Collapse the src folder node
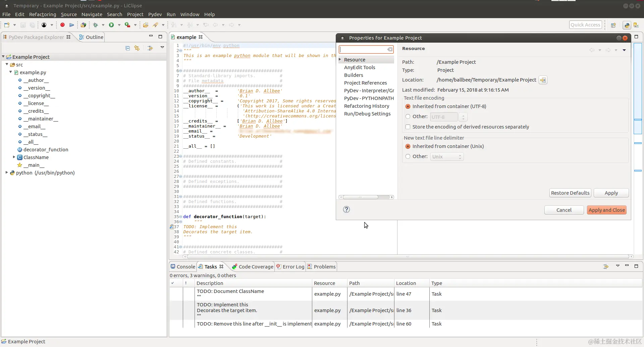The width and height of the screenshot is (644, 347). (x=7, y=64)
